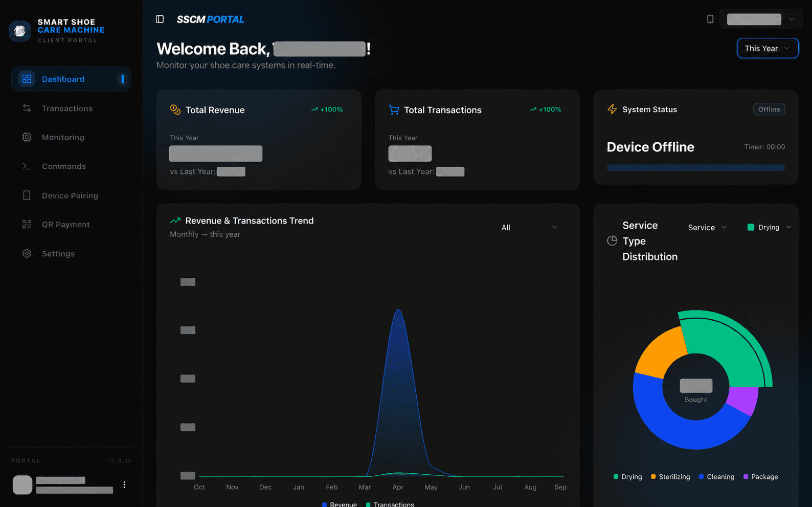
Task: Open the Drying dropdown in distribution card
Action: click(x=769, y=227)
